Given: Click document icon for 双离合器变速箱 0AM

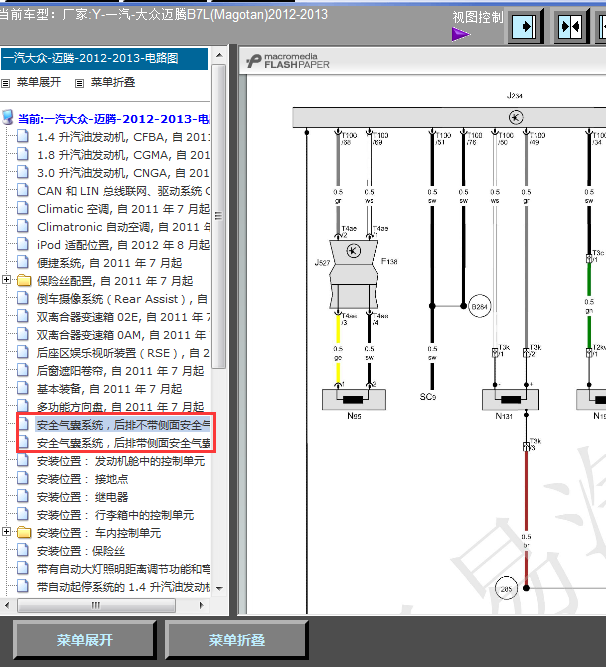Looking at the screenshot, I should (x=23, y=334).
